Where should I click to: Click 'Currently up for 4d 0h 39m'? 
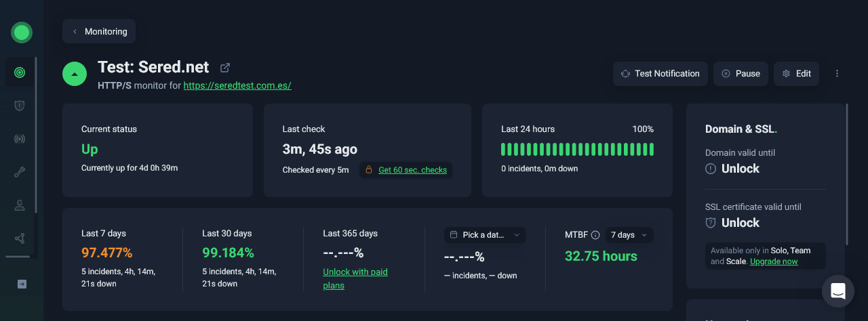pos(130,167)
